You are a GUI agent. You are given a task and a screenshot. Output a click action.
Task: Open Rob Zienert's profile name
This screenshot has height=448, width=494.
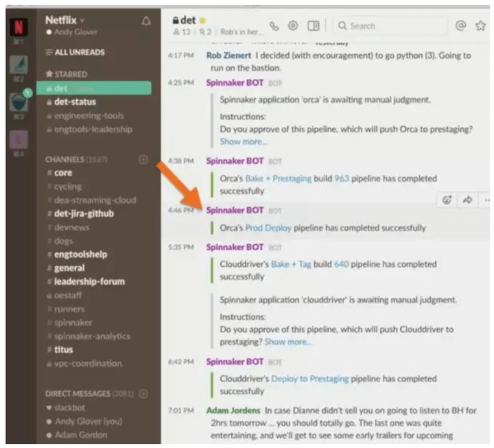[x=228, y=56]
